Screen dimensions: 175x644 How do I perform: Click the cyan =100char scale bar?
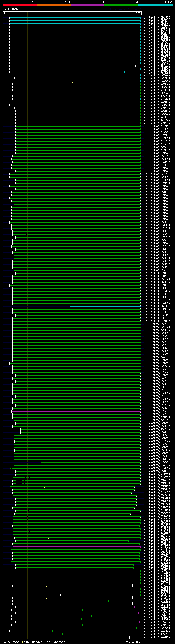click(122, 642)
